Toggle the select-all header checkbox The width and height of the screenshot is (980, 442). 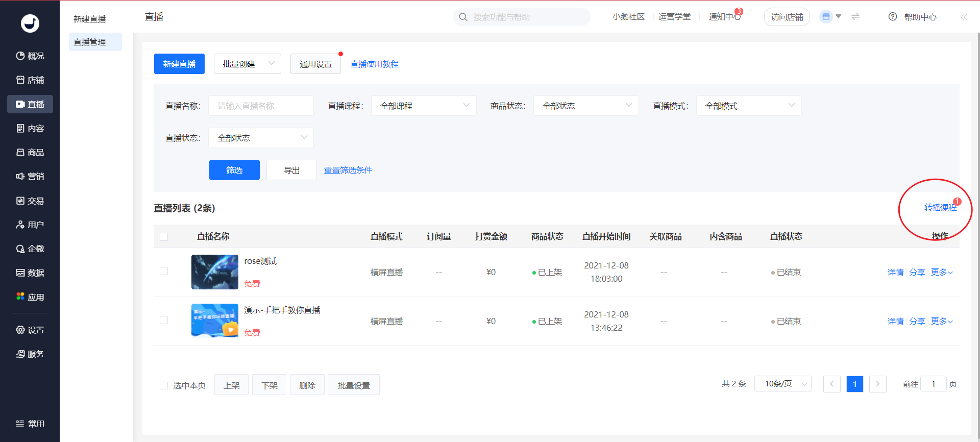[164, 237]
